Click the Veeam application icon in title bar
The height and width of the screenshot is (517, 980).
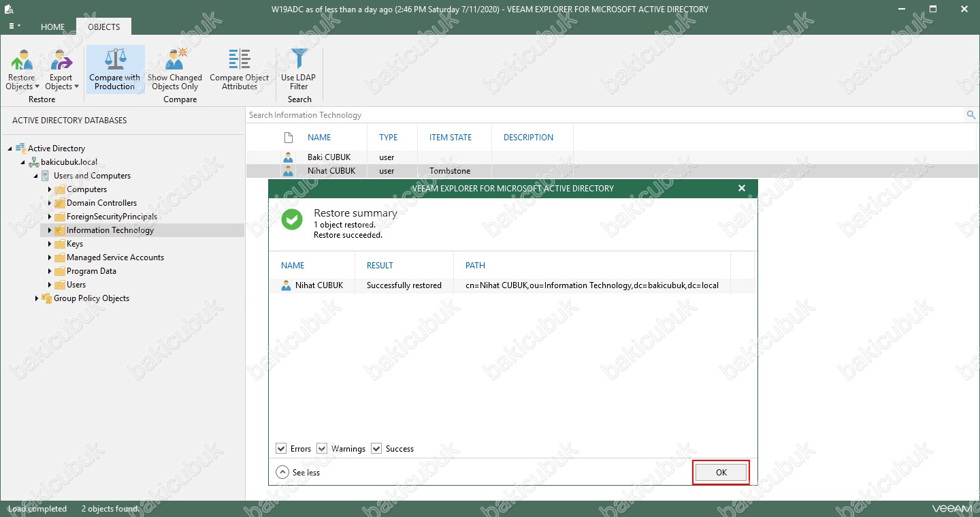10,10
